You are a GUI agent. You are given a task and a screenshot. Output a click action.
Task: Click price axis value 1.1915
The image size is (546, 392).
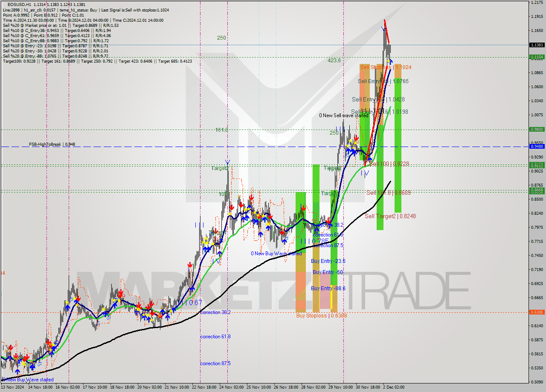pos(537,17)
